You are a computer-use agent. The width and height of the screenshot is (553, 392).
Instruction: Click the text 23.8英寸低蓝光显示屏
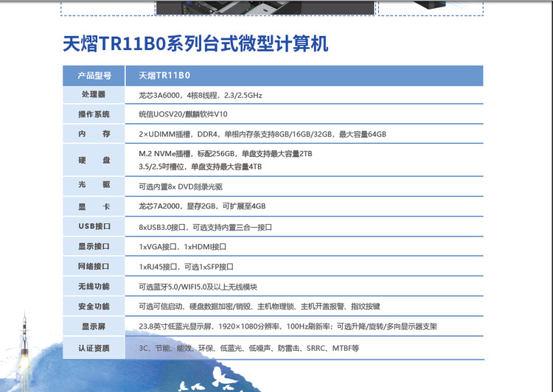click(x=175, y=326)
